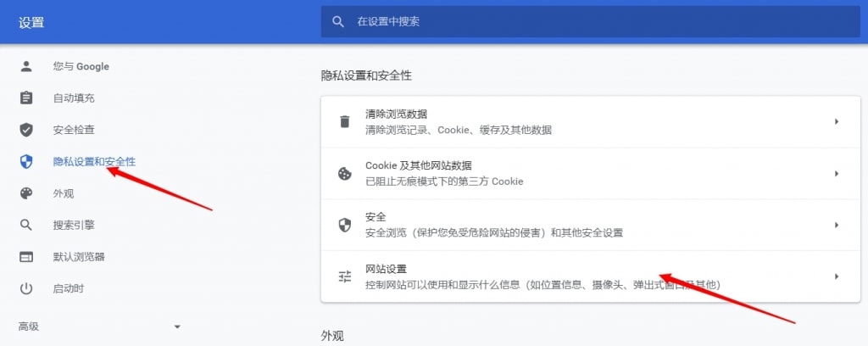
Task: Click the shield checkmark icon for 安全检查
Action: point(26,130)
